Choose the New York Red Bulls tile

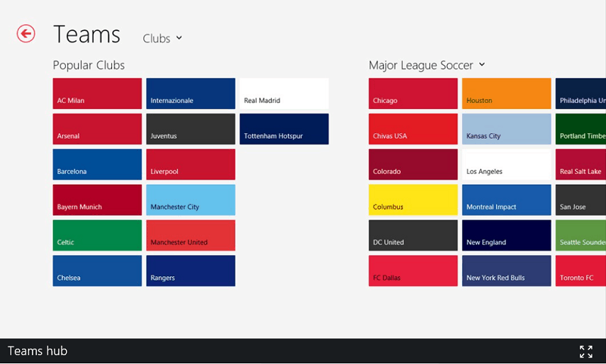507,271
